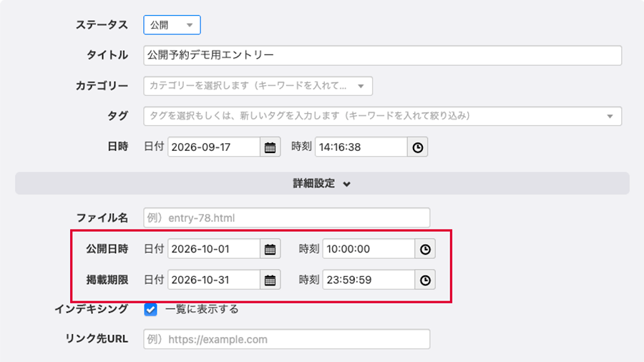Open the ステータス dropdown showing 公開
Viewport: 644px width, 362px height.
172,25
